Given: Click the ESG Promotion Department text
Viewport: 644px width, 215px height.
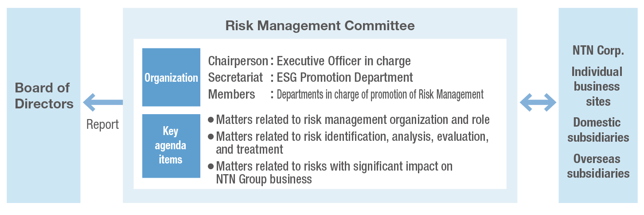Looking at the screenshot, I should tap(345, 77).
